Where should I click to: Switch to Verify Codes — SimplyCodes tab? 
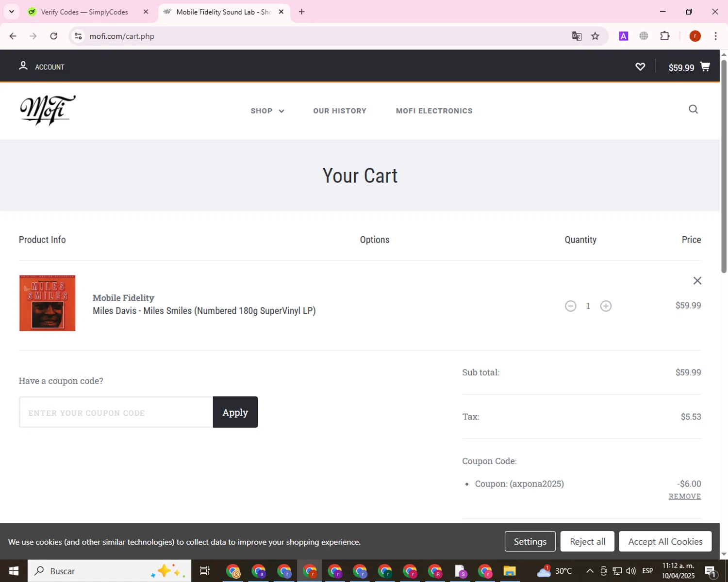[84, 12]
